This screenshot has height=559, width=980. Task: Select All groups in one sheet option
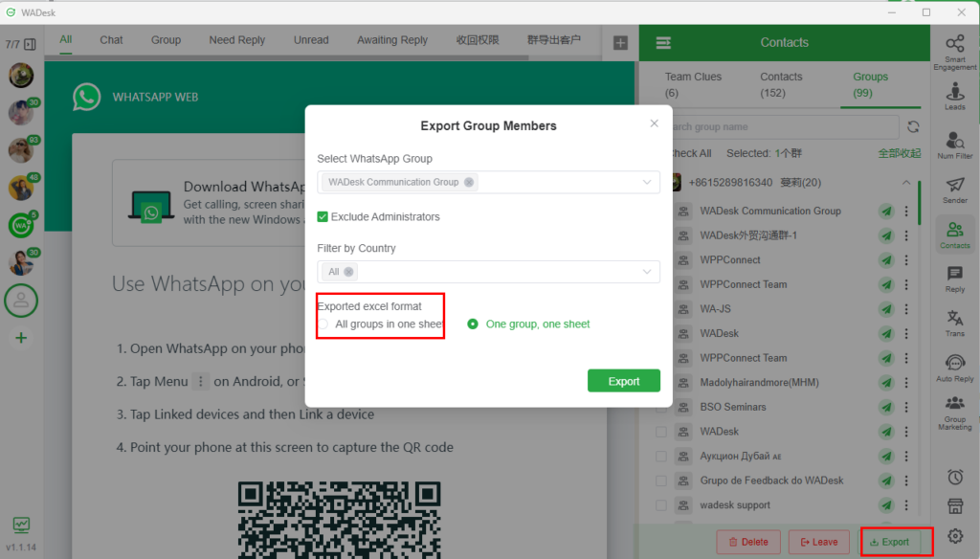coord(324,324)
